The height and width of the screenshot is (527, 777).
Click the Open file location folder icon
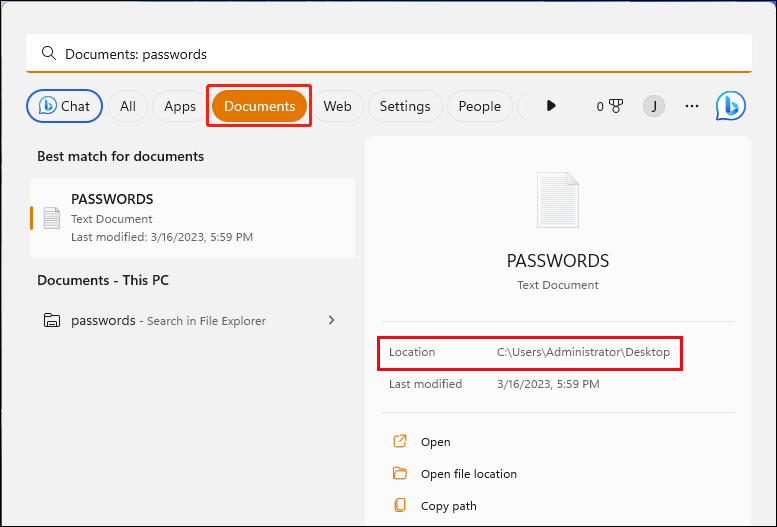pyautogui.click(x=400, y=473)
